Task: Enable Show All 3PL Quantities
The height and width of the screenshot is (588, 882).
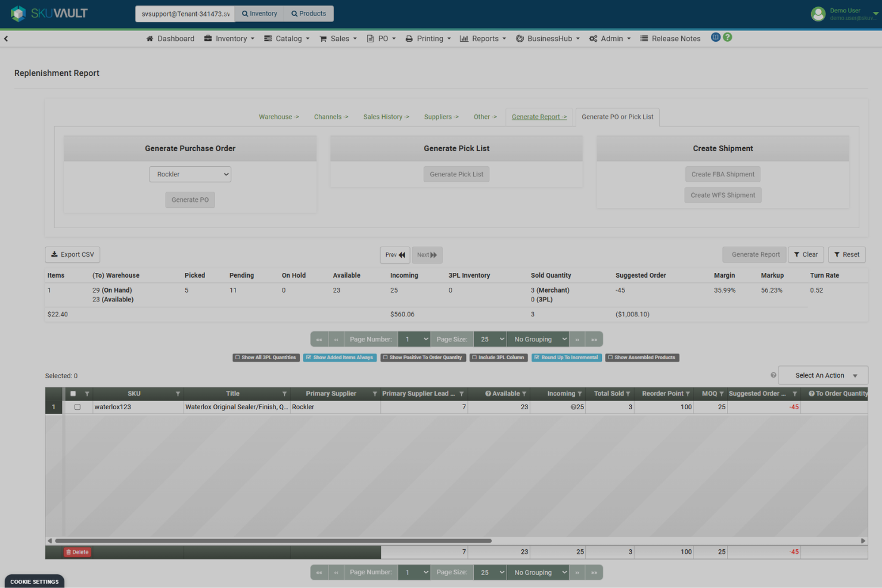Action: click(266, 357)
